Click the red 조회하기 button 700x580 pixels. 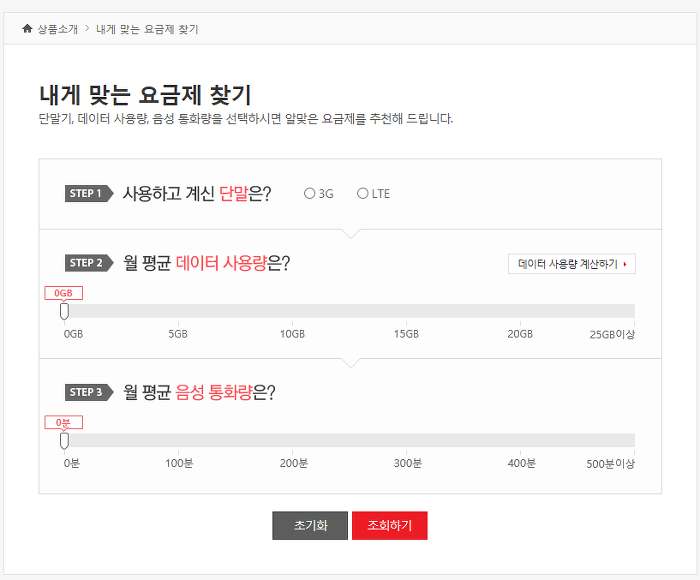[x=390, y=526]
